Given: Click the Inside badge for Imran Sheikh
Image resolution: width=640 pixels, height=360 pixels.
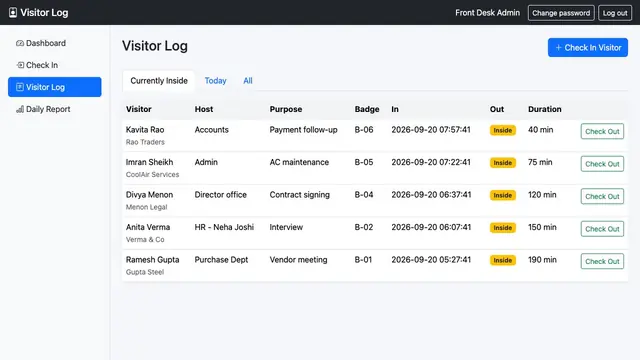Looking at the screenshot, I should click(x=502, y=163).
